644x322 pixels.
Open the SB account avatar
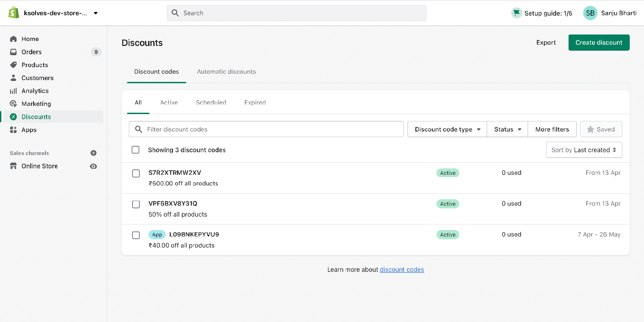point(590,13)
